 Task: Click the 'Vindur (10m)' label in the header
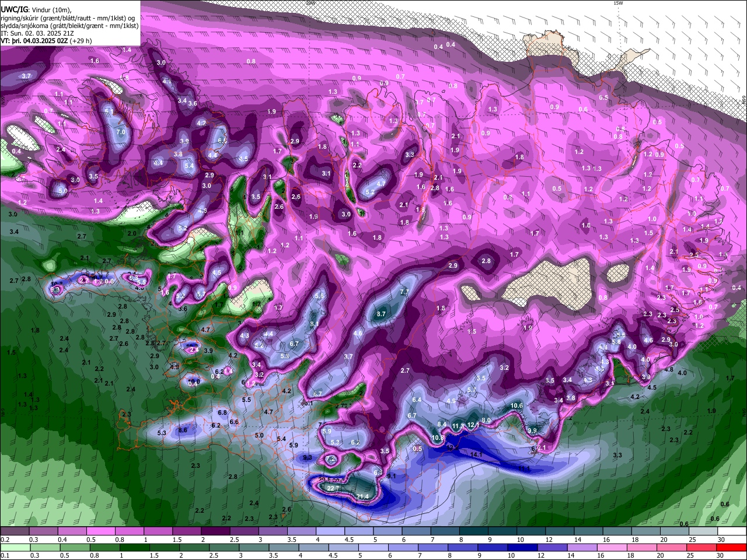click(51, 9)
